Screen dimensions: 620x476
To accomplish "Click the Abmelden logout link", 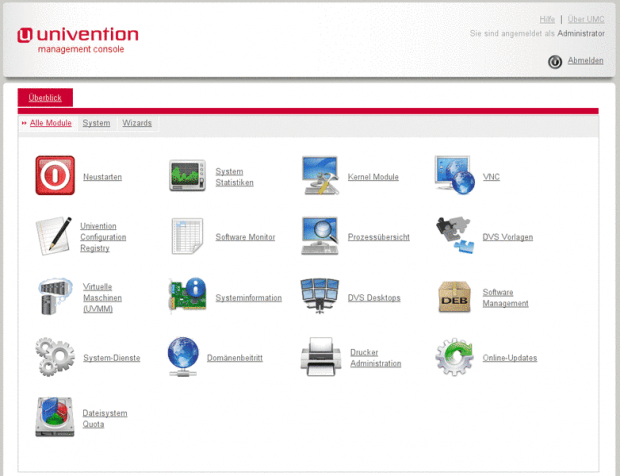I will 585,60.
